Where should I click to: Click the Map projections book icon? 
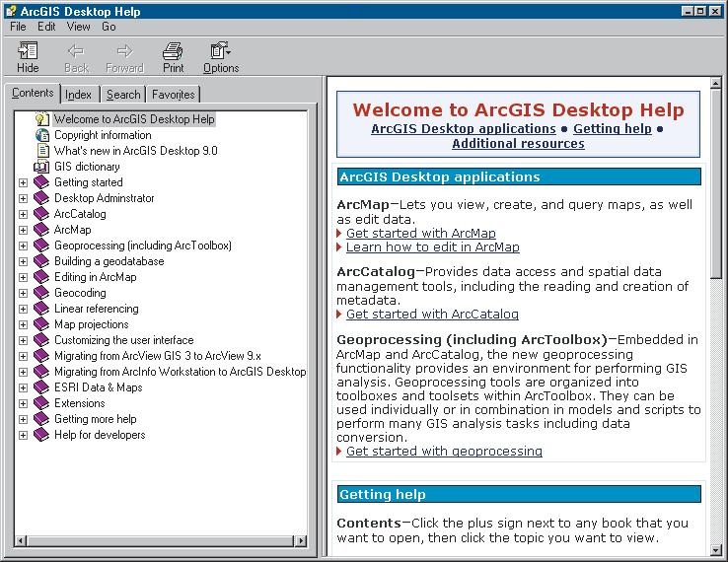click(41, 324)
